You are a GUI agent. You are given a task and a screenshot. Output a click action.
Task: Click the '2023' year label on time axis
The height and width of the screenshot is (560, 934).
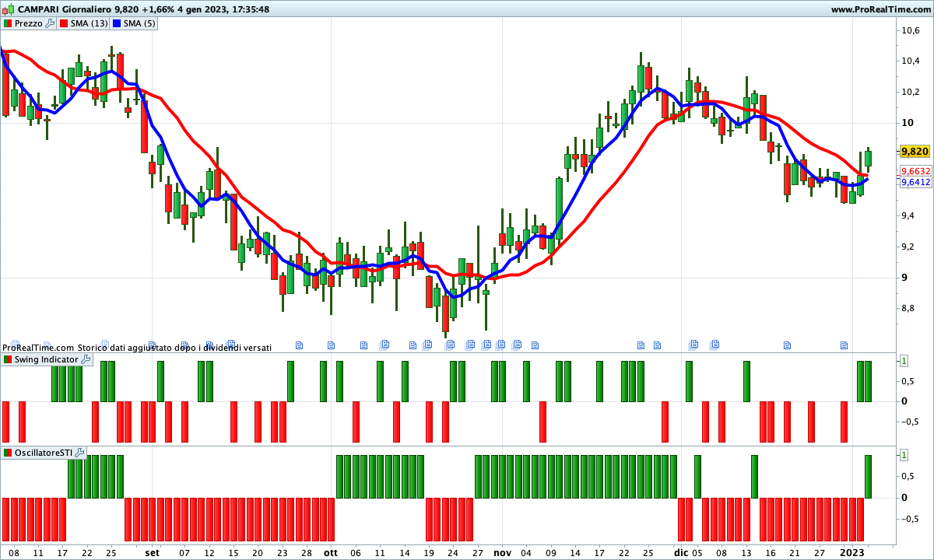[x=852, y=552]
